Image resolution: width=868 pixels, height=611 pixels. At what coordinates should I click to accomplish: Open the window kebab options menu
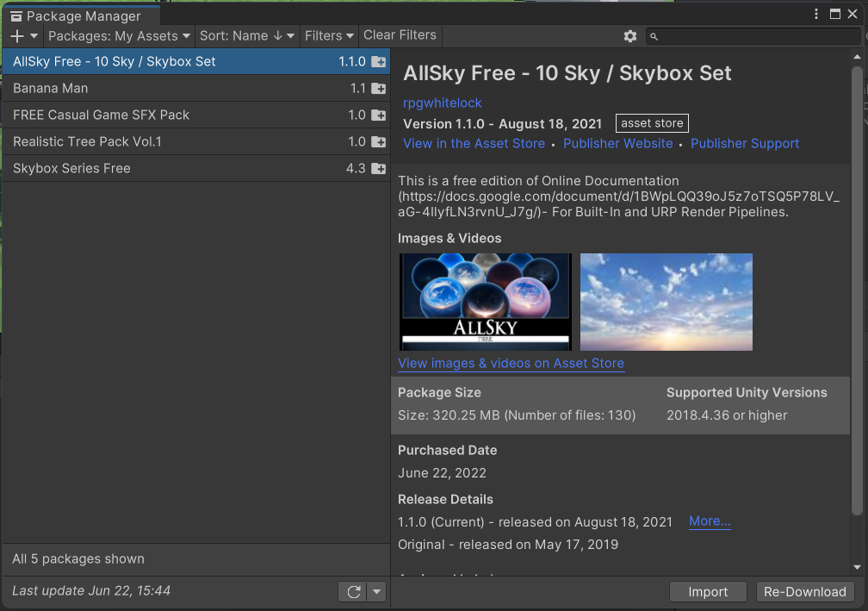(x=816, y=15)
